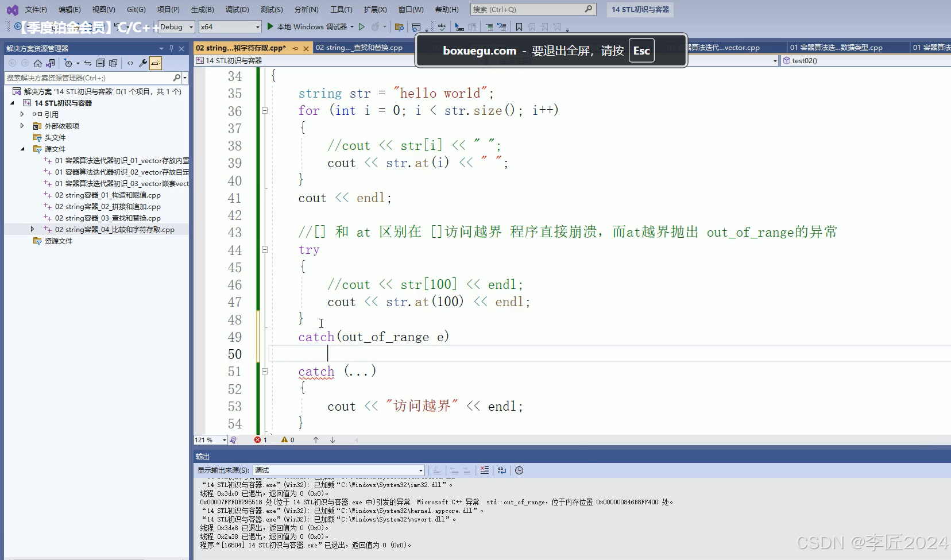This screenshot has width=951, height=560.
Task: Switch to 01 容器算法迭...数据类型.cpp tab
Action: (836, 48)
